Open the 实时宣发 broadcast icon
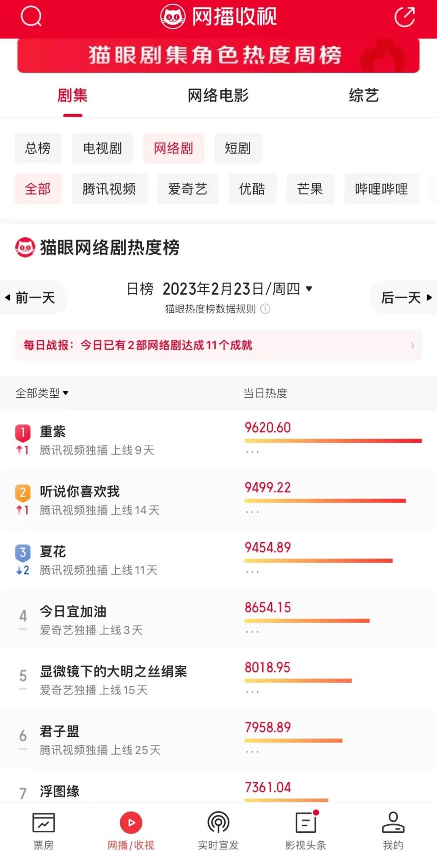Image resolution: width=437 pixels, height=868 pixels. point(218,823)
